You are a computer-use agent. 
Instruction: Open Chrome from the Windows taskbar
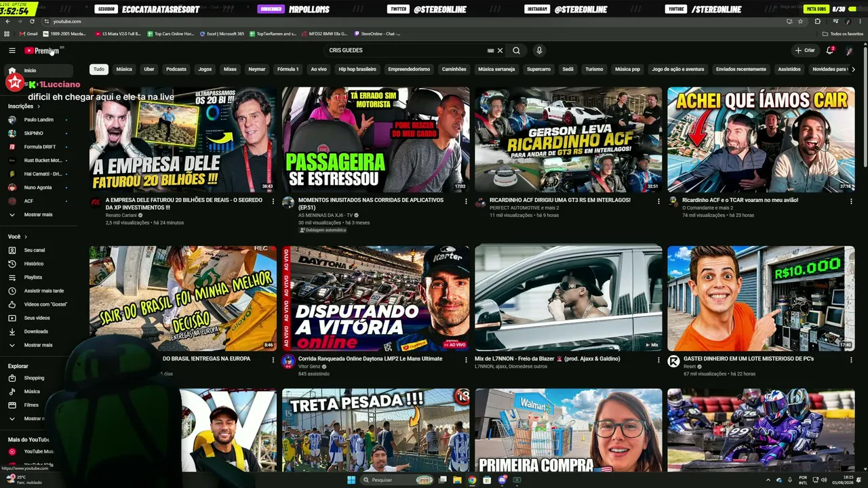[x=472, y=480]
